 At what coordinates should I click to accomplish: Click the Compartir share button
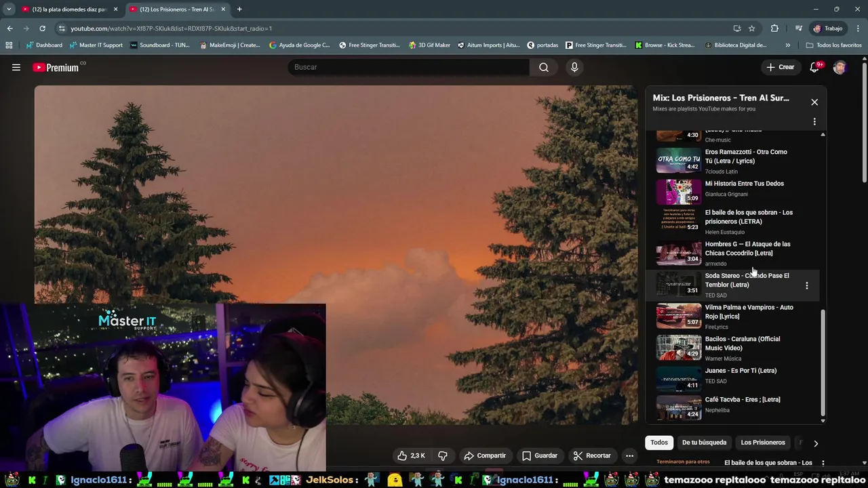pyautogui.click(x=485, y=455)
